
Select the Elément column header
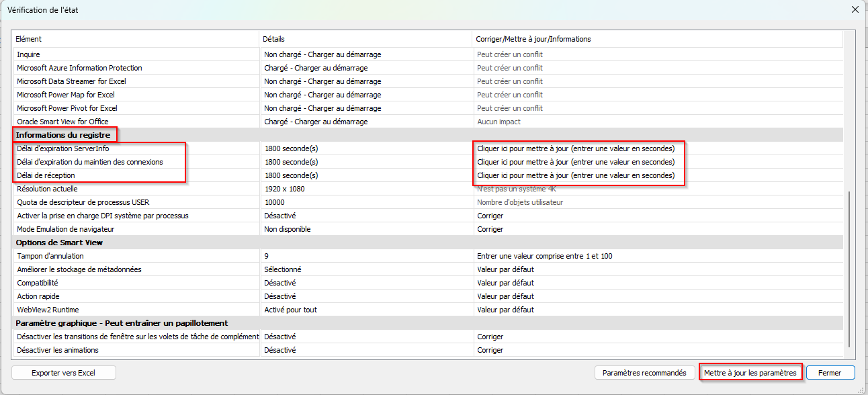tap(134, 39)
